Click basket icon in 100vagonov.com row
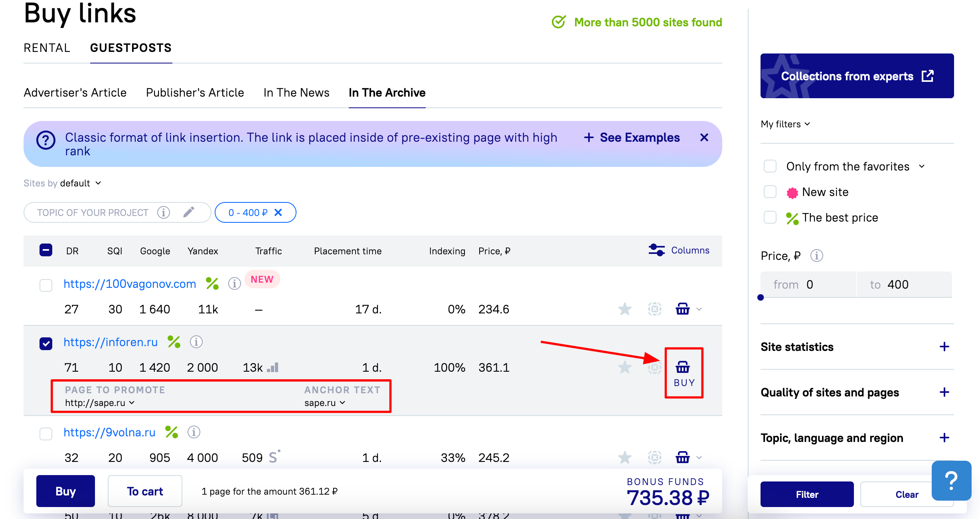 click(683, 309)
